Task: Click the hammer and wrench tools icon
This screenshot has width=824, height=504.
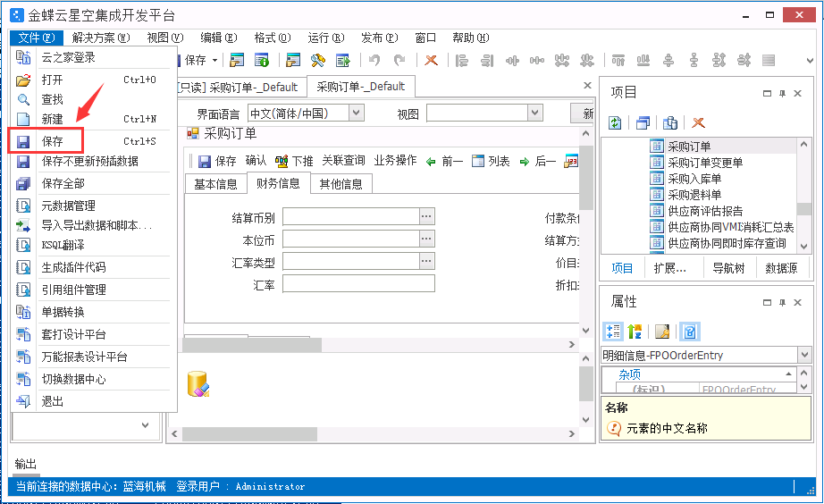Action: pos(318,61)
